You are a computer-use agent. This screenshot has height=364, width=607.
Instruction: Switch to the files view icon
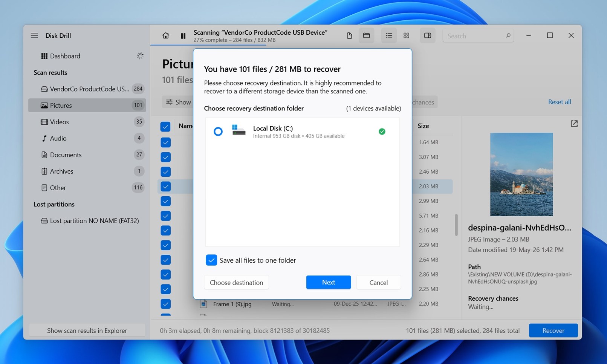point(349,35)
